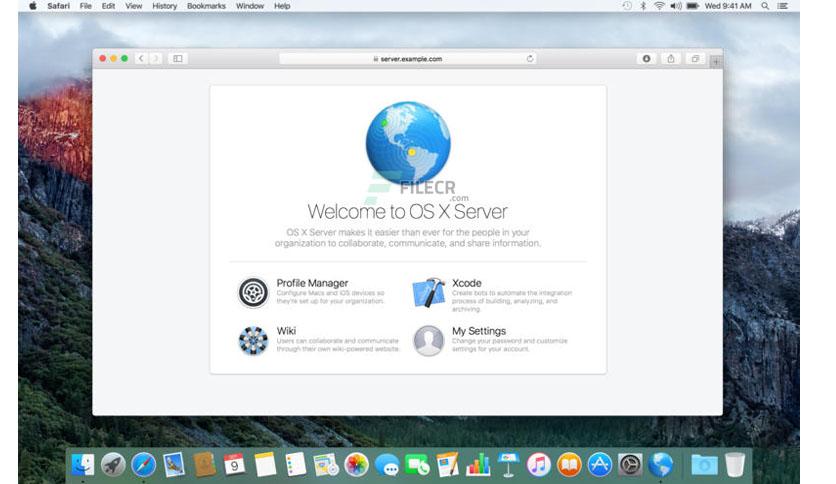Open the Safari menu

58,6
